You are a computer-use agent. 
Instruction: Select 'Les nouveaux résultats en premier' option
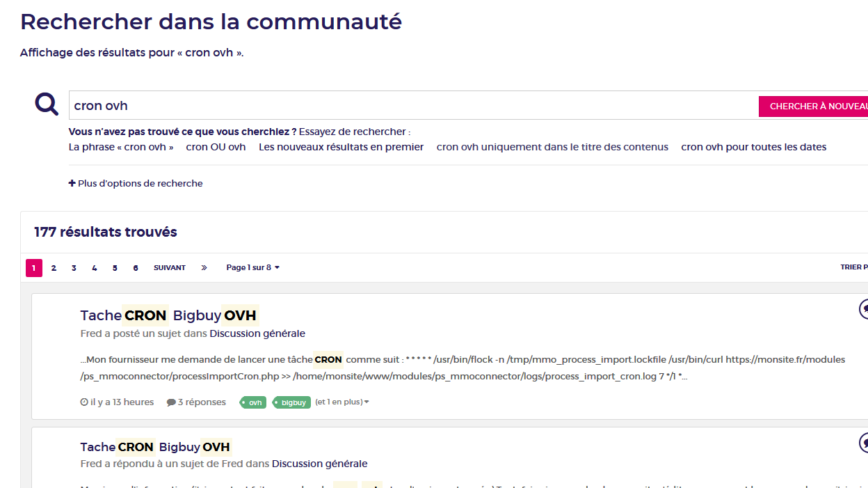pos(341,147)
